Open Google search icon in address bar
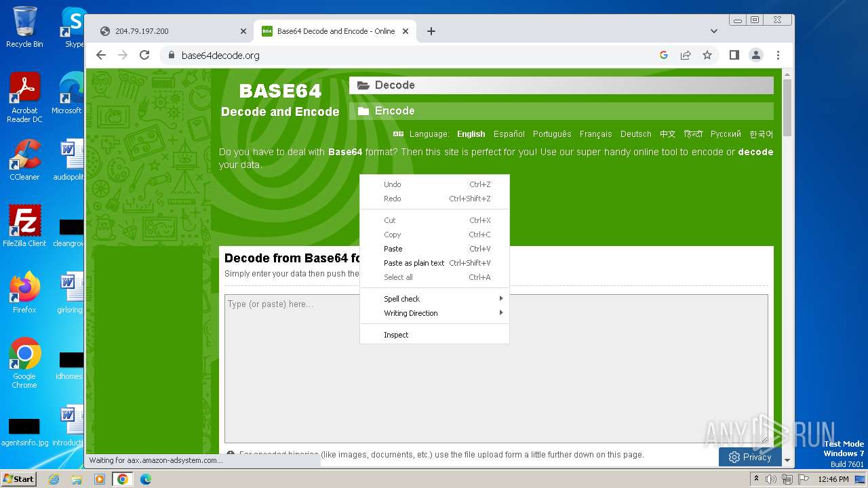The width and height of the screenshot is (868, 488). tap(664, 55)
